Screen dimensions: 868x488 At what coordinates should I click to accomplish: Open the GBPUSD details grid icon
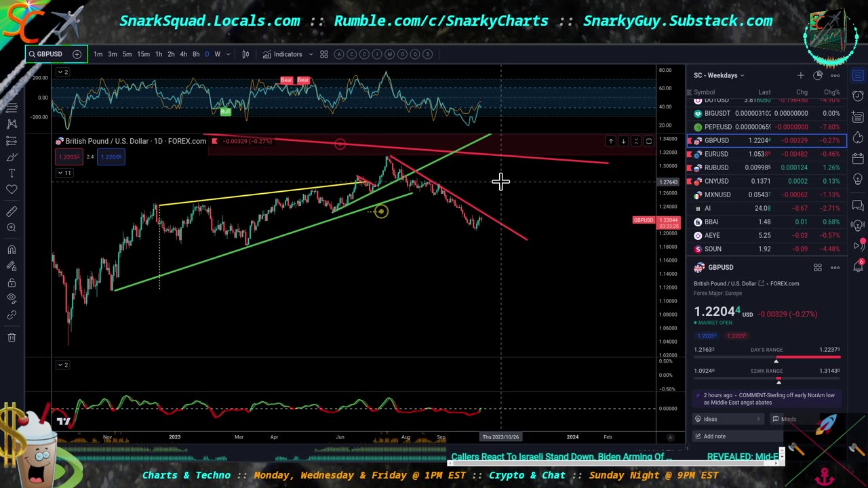click(x=818, y=268)
